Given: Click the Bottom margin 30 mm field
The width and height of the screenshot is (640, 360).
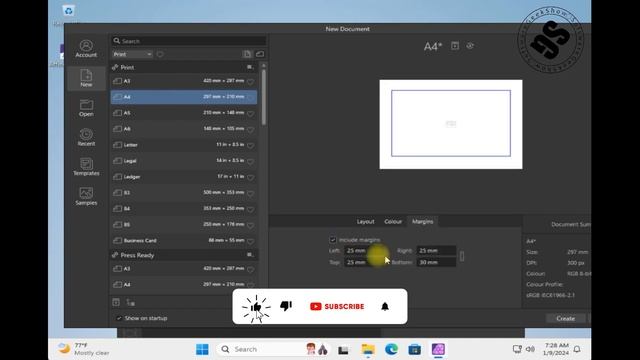Looking at the screenshot, I should click(436, 262).
